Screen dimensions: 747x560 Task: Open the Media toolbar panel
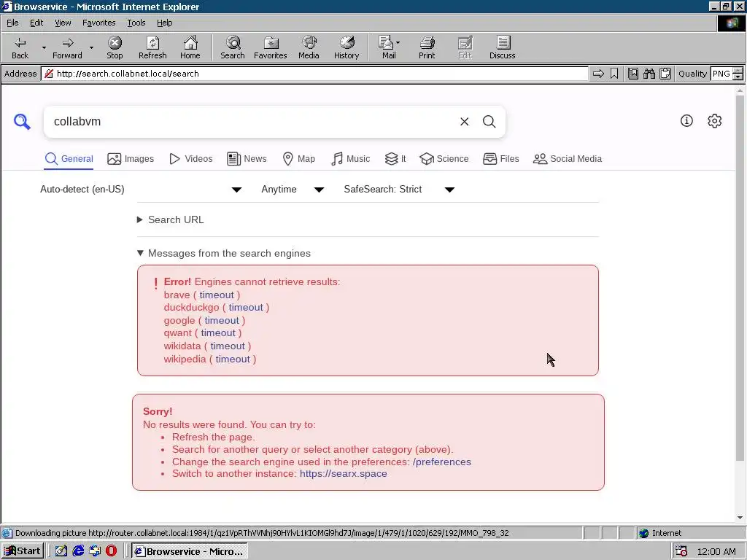pyautogui.click(x=309, y=47)
